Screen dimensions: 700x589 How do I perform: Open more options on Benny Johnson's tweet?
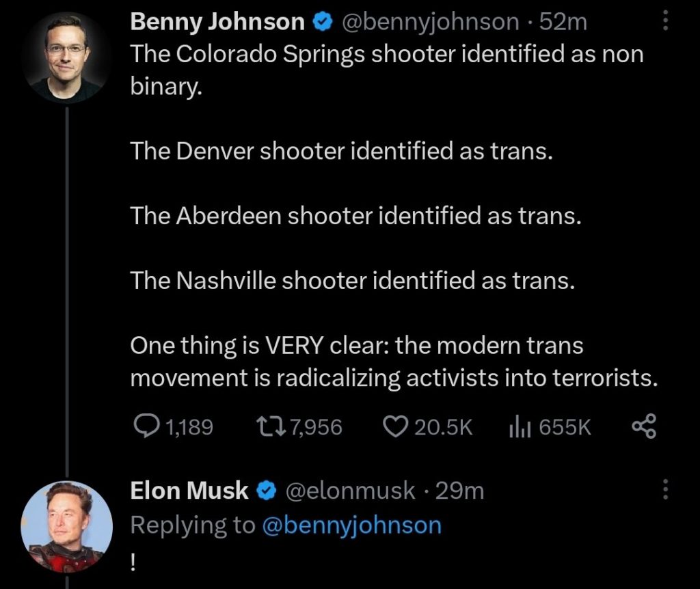point(666,23)
